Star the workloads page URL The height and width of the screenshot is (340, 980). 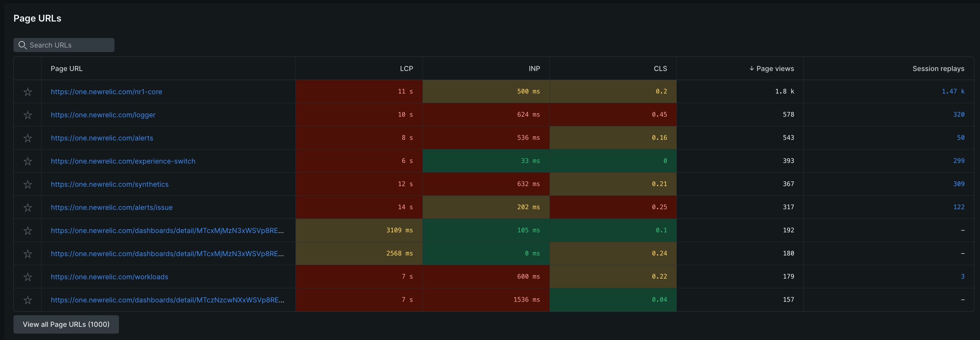pyautogui.click(x=27, y=276)
